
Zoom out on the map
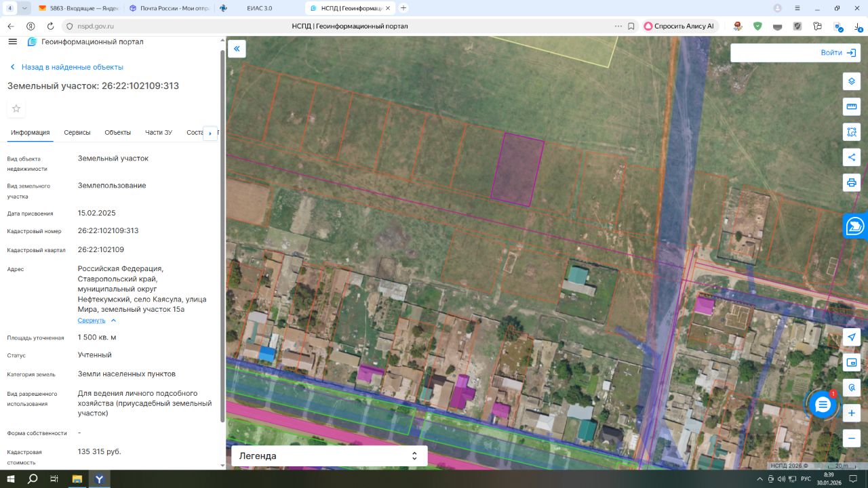852,439
